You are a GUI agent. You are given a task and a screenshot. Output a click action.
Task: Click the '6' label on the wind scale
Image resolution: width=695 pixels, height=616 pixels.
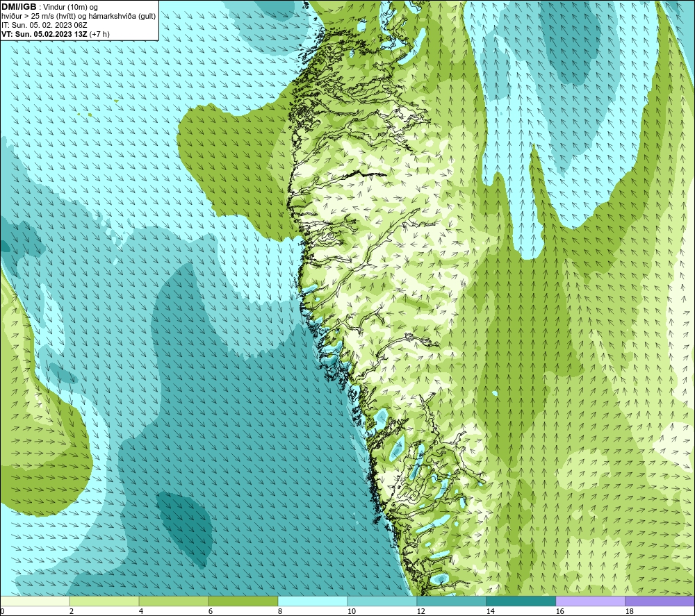tap(211, 612)
